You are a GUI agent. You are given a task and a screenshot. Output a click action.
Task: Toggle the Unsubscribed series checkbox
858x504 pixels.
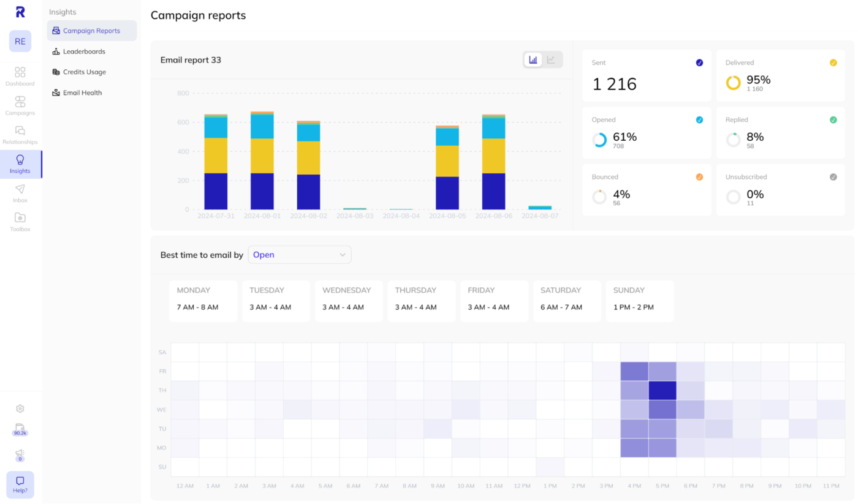(833, 177)
